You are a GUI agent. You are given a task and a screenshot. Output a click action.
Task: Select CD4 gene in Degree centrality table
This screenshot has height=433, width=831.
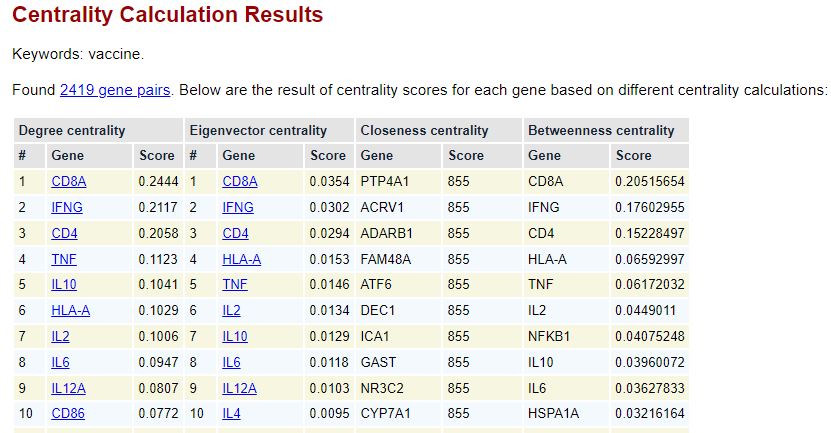tap(64, 233)
